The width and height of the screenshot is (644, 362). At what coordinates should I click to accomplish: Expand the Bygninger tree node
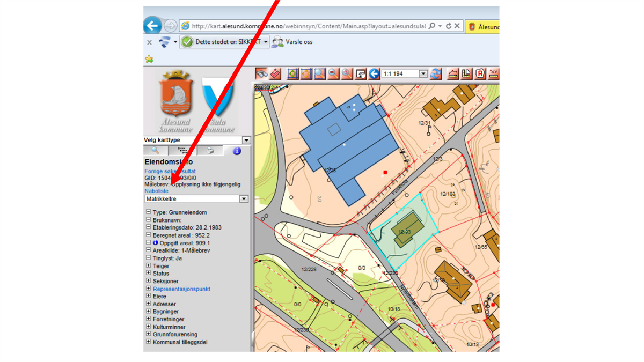coord(148,311)
